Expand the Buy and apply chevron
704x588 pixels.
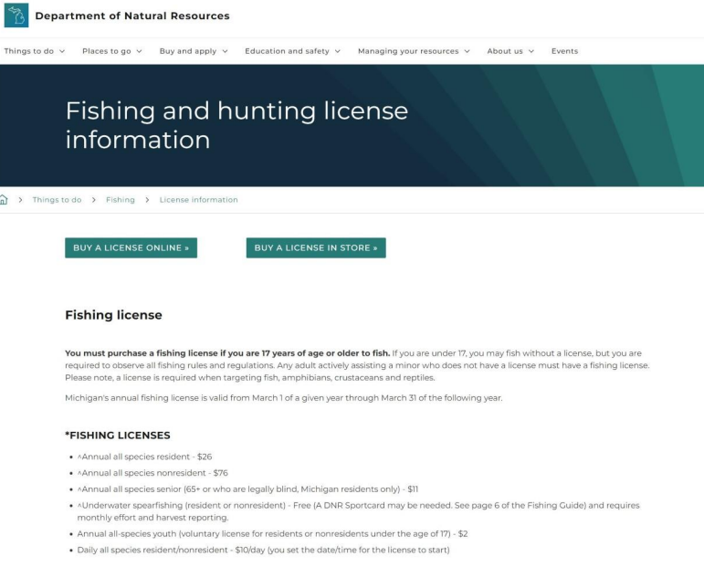225,51
